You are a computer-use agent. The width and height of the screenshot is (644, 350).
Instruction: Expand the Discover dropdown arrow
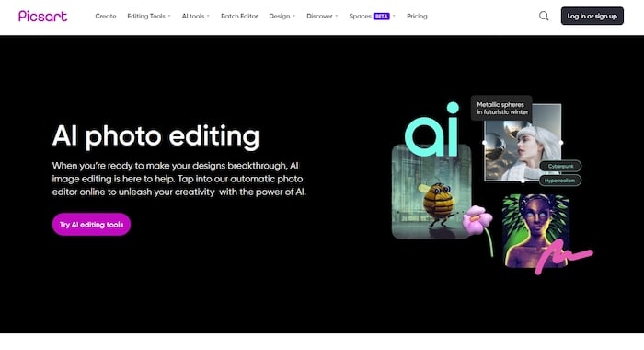[337, 16]
